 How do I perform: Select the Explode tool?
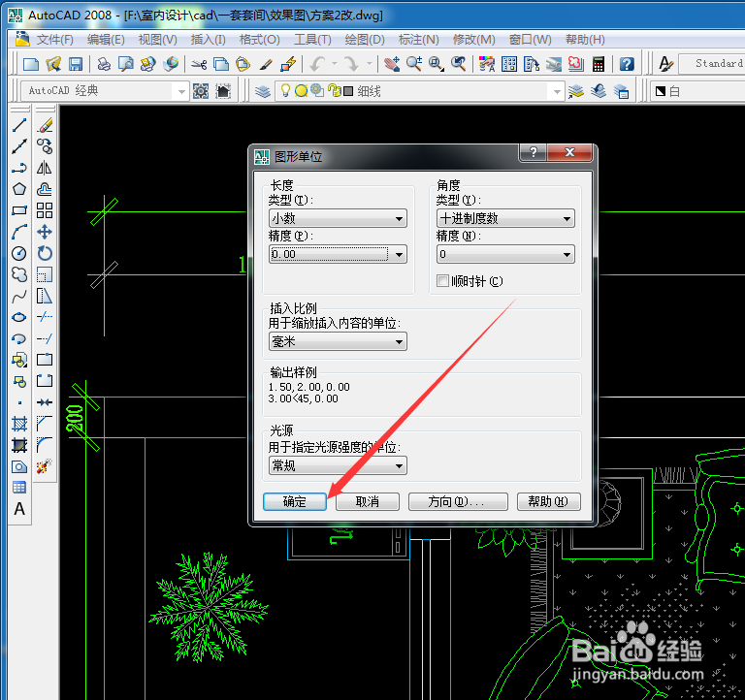pos(45,466)
